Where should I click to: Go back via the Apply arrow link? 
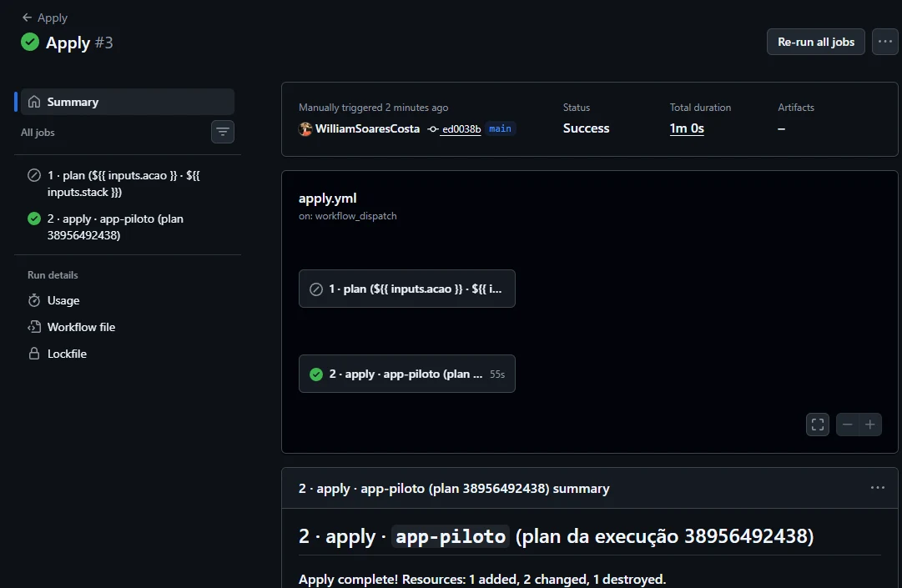(44, 18)
